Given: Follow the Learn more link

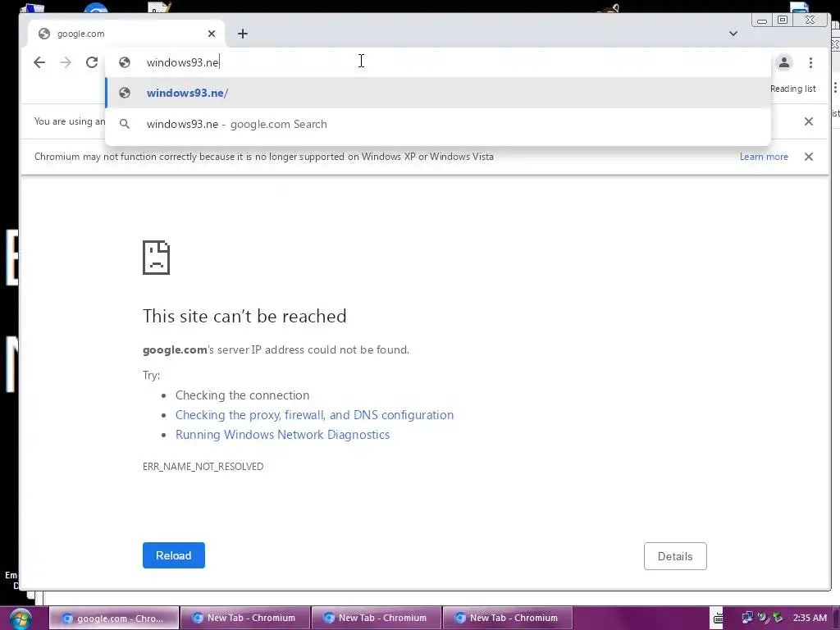Looking at the screenshot, I should coord(764,157).
